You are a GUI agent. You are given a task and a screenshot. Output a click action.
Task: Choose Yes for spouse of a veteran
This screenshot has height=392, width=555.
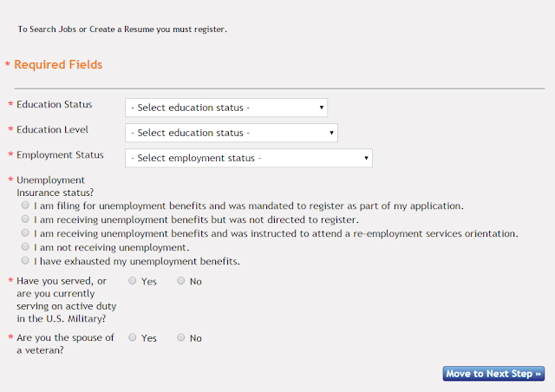(x=132, y=337)
